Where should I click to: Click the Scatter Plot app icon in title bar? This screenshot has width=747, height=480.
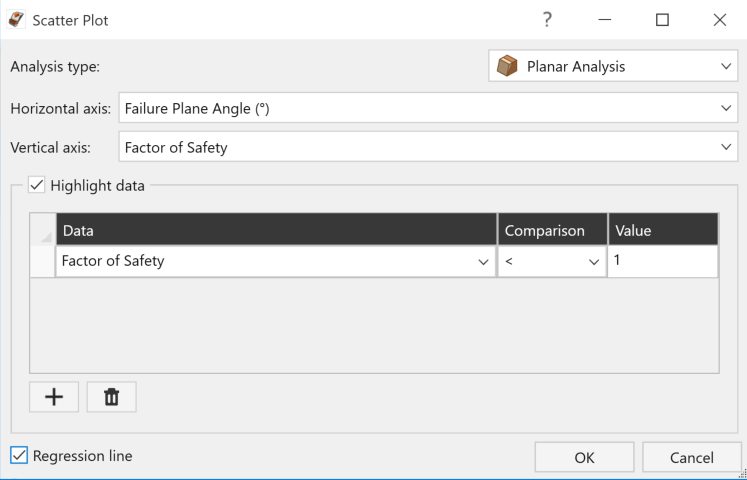pos(16,20)
